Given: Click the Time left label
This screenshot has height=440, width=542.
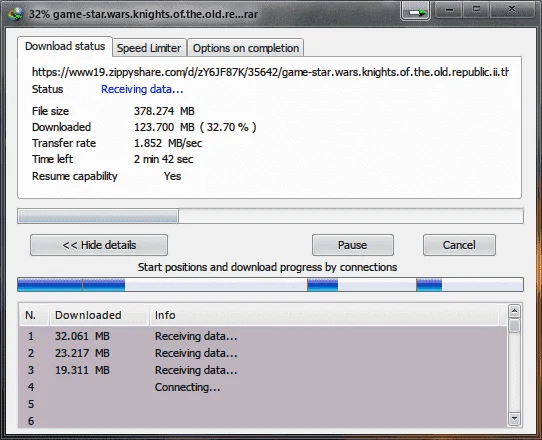Looking at the screenshot, I should pyautogui.click(x=52, y=159).
